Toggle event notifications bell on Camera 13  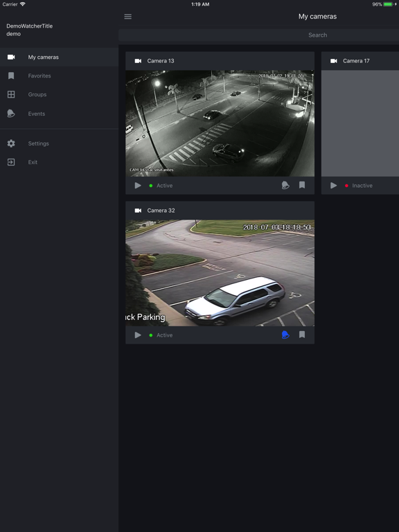point(285,185)
